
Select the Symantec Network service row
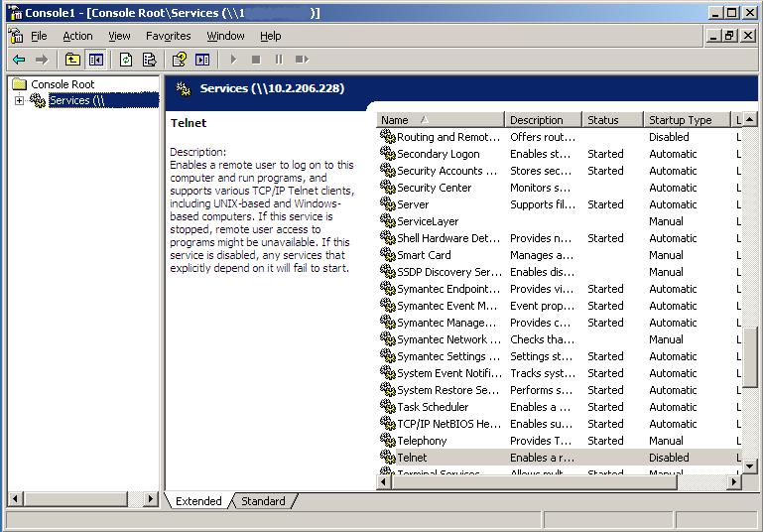[x=559, y=339]
